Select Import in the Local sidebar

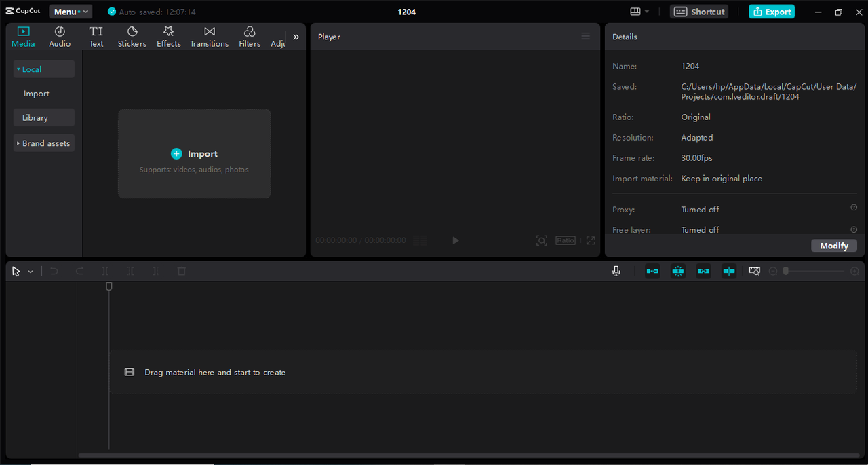click(x=37, y=94)
